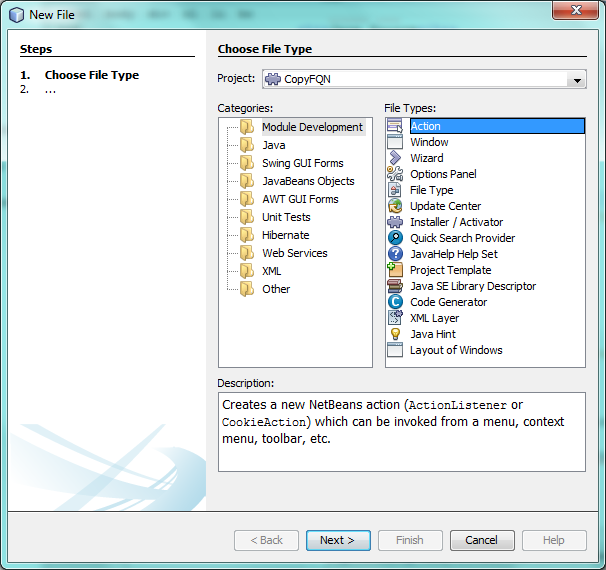Viewport: 606px width, 570px height.
Task: Select the Module Development category
Action: pos(312,127)
